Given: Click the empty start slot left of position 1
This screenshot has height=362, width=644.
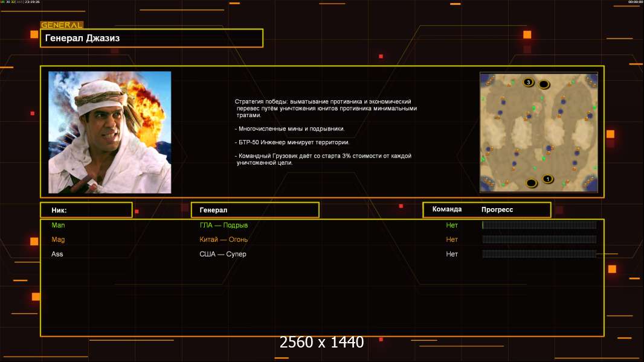Looking at the screenshot, I should coord(532,183).
